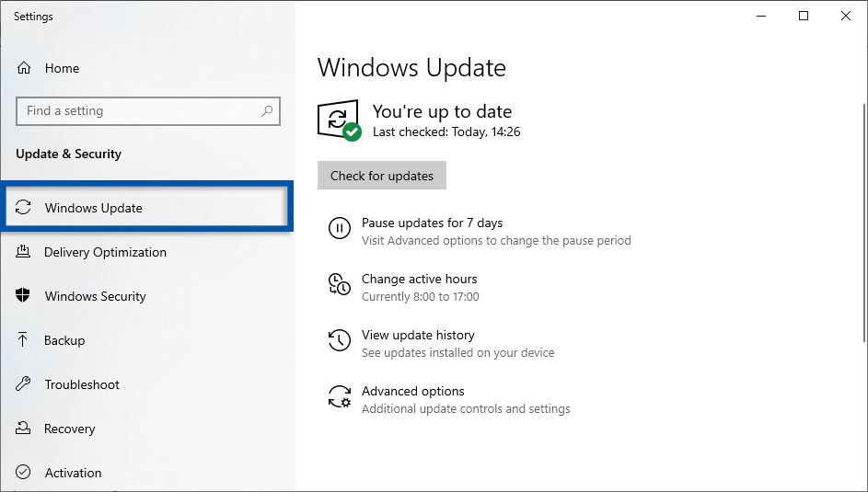
Task: Click the Backup upload arrow icon
Action: 24,340
